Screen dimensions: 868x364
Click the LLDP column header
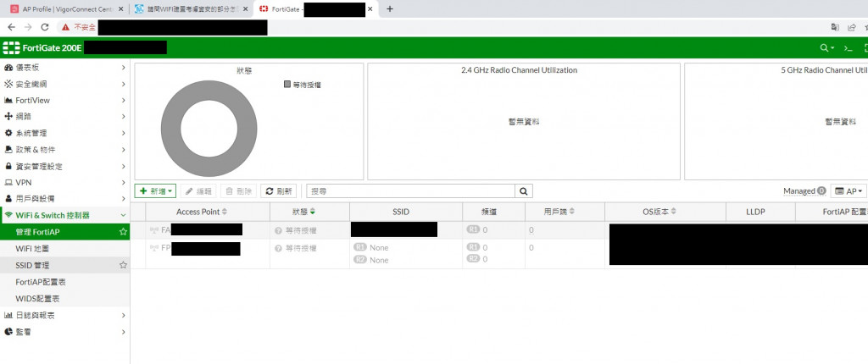pyautogui.click(x=760, y=212)
